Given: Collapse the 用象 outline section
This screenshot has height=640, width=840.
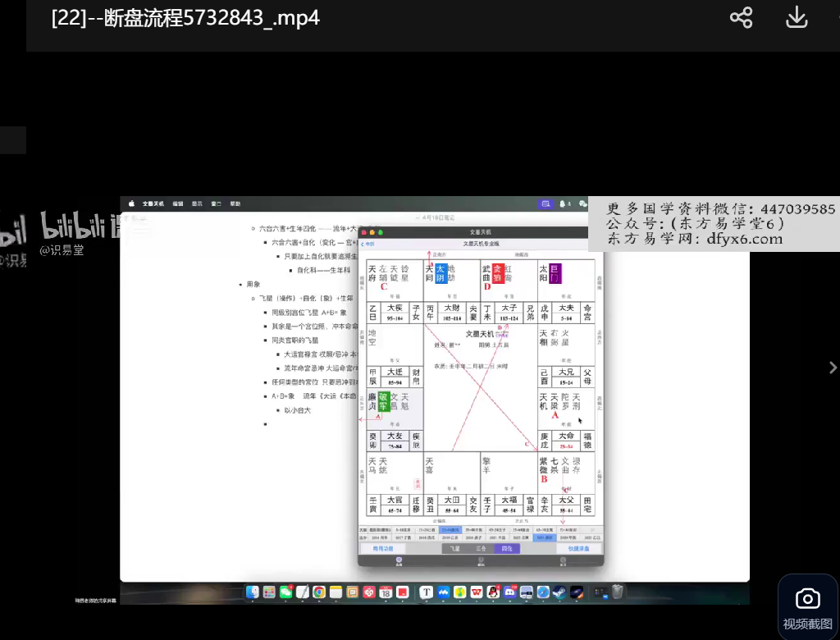Looking at the screenshot, I should 240,284.
